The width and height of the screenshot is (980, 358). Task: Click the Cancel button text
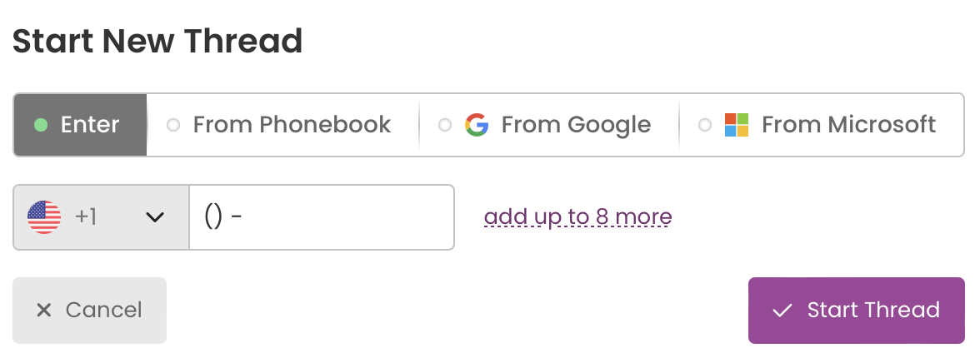[103, 310]
